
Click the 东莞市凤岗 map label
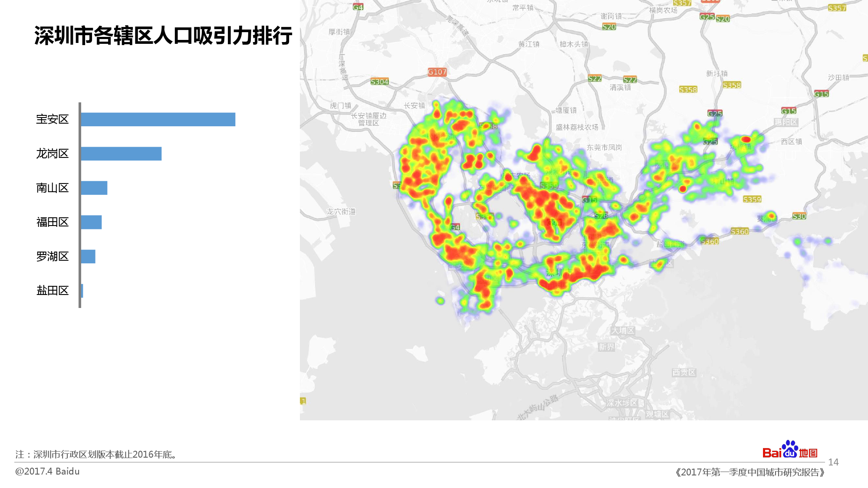(x=605, y=147)
